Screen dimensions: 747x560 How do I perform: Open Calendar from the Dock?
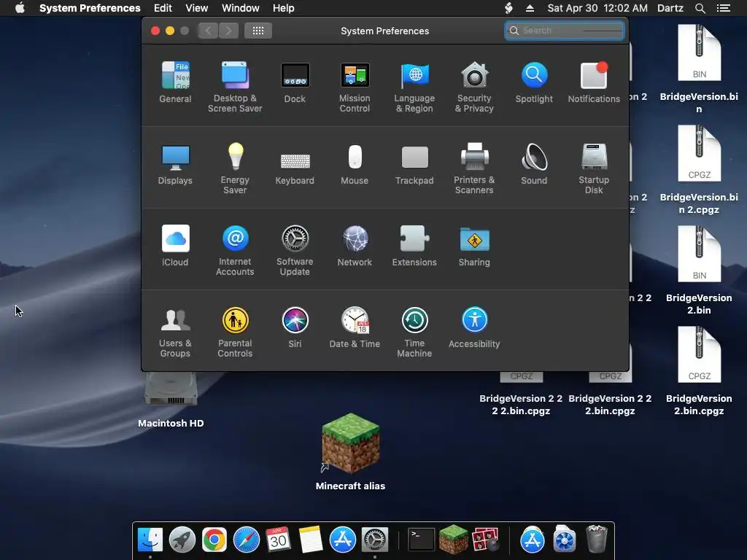(x=278, y=540)
